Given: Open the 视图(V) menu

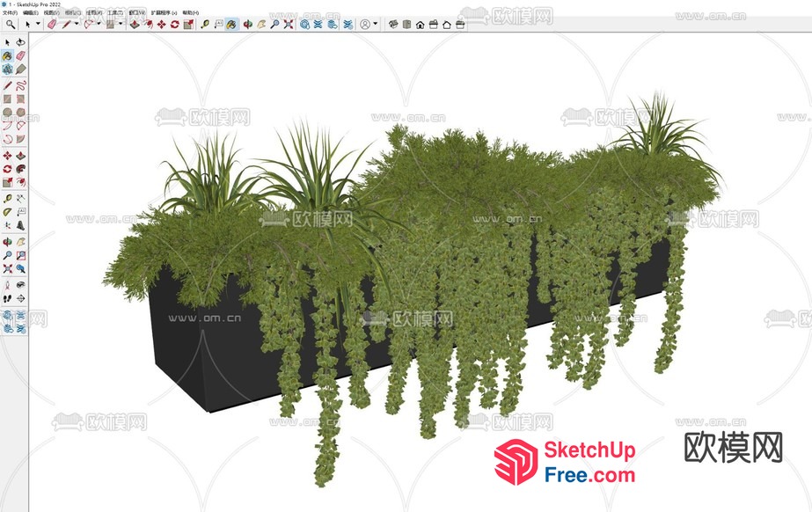Looking at the screenshot, I should (51, 12).
